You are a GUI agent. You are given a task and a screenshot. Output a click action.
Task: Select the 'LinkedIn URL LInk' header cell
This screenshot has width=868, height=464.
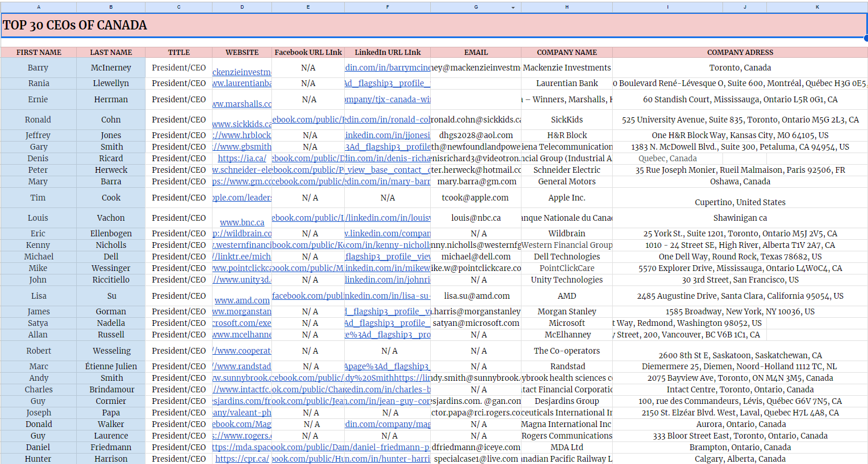click(388, 52)
